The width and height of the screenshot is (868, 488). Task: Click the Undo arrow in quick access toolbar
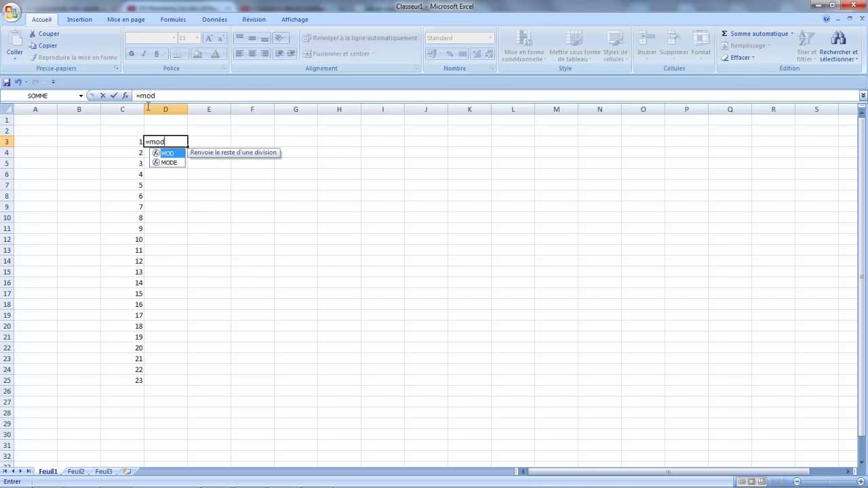pyautogui.click(x=18, y=82)
